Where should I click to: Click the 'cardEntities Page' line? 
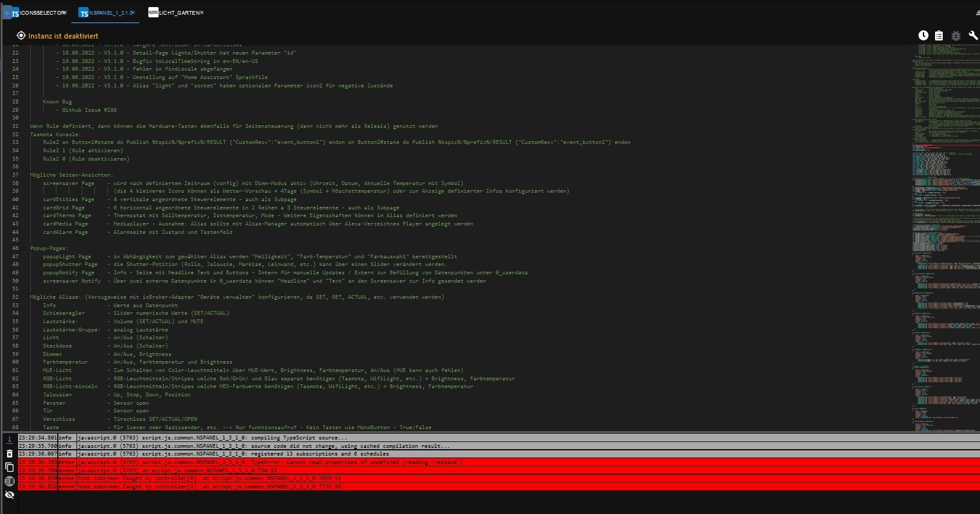point(170,199)
